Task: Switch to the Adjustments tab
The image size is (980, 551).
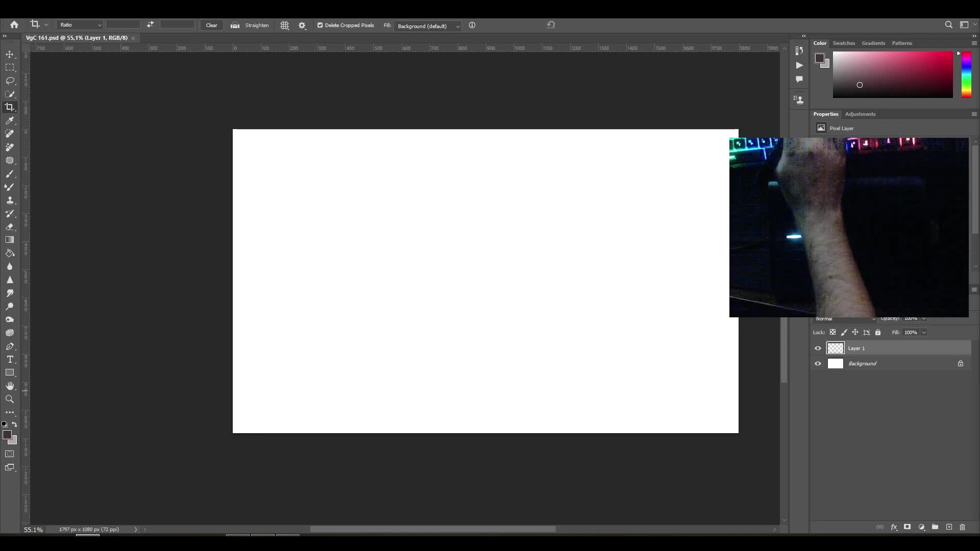Action: click(x=860, y=114)
